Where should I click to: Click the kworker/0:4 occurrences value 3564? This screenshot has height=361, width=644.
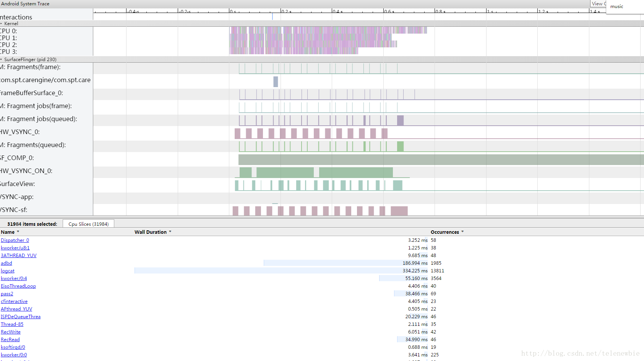tap(436, 278)
